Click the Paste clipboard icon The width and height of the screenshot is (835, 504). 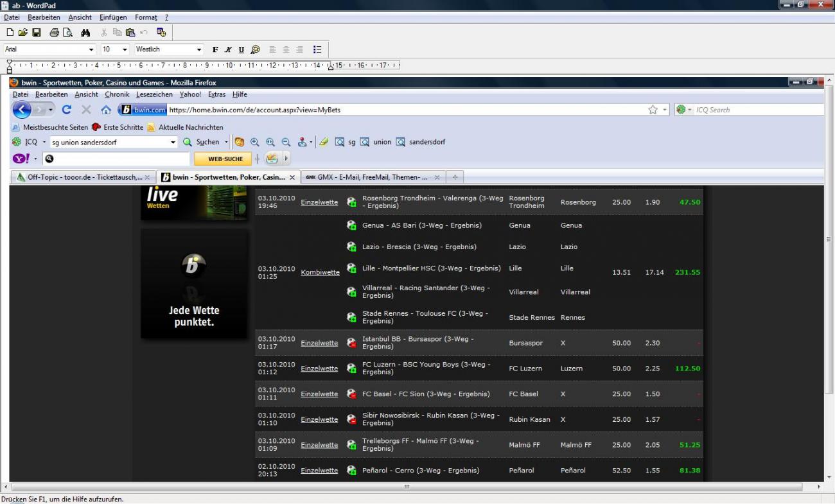(130, 32)
